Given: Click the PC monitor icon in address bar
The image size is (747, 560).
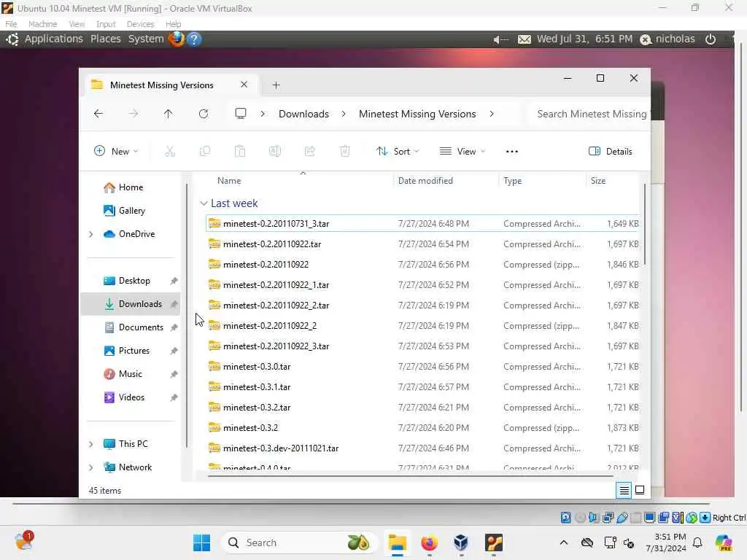Looking at the screenshot, I should (241, 113).
